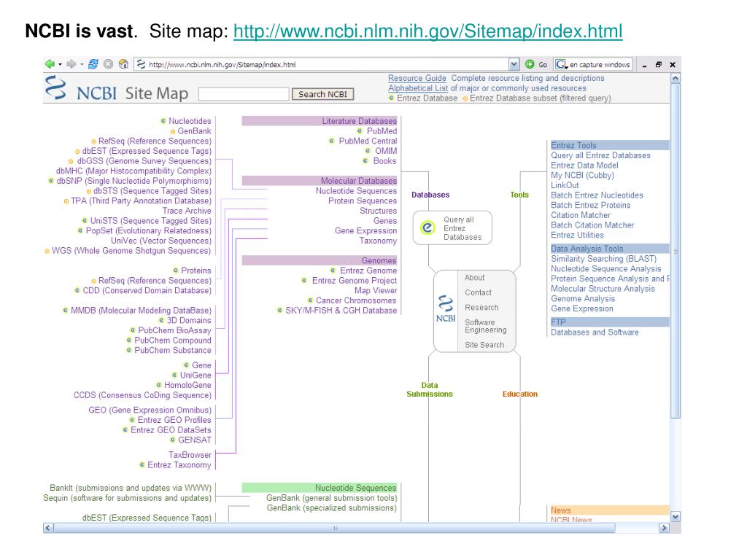Image resolution: width=747 pixels, height=560 pixels.
Task: Refresh the page with the blue reload icon
Action: [x=93, y=64]
